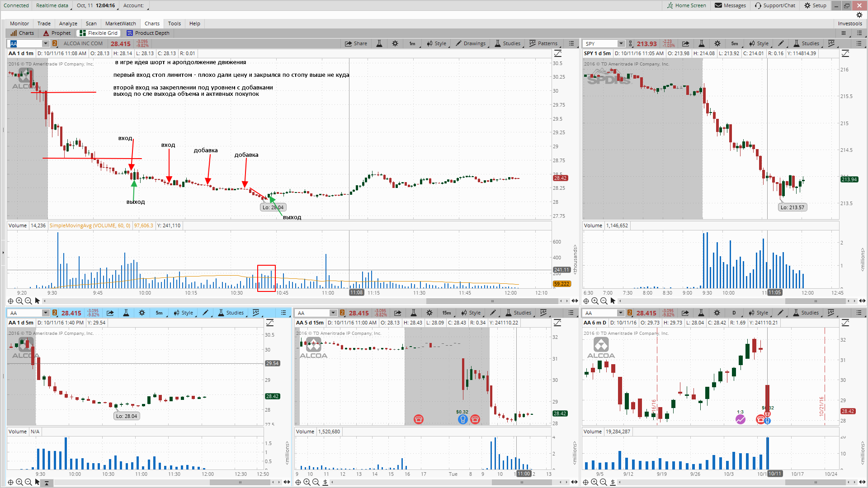Image resolution: width=868 pixels, height=488 pixels.
Task: Open the Tools tab
Action: pos(175,23)
